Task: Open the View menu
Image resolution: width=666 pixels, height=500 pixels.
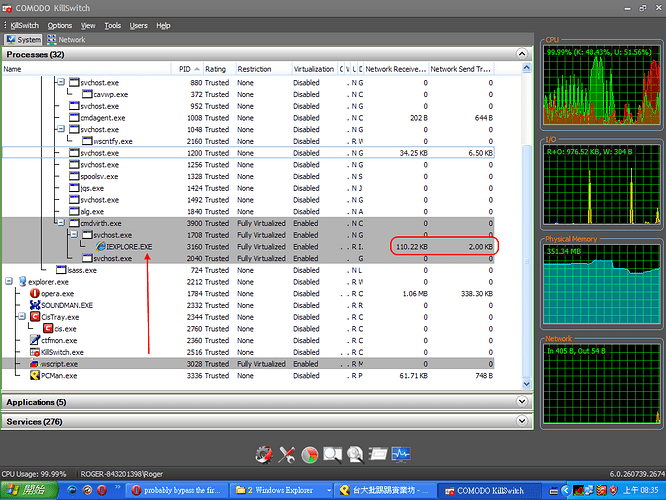Action: (88, 25)
